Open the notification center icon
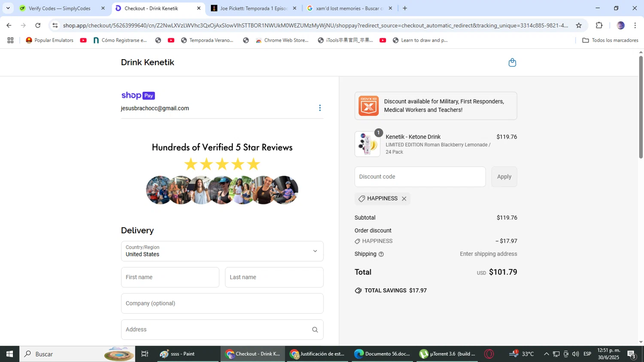 (632, 354)
